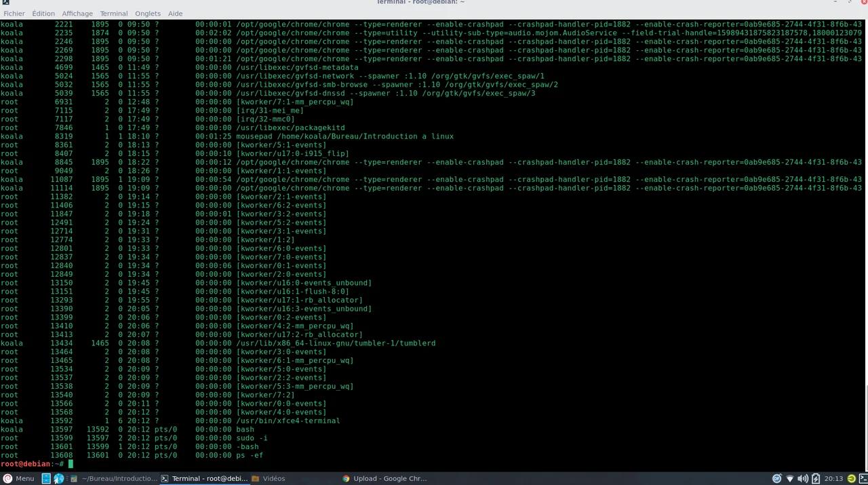The image size is (868, 485).
Task: Open the Onglets menu
Action: point(148,13)
